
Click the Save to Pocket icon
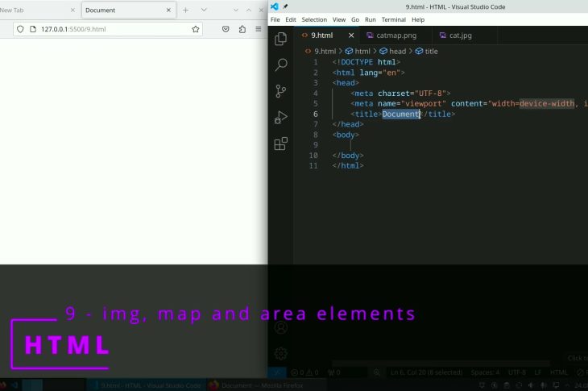pos(226,29)
